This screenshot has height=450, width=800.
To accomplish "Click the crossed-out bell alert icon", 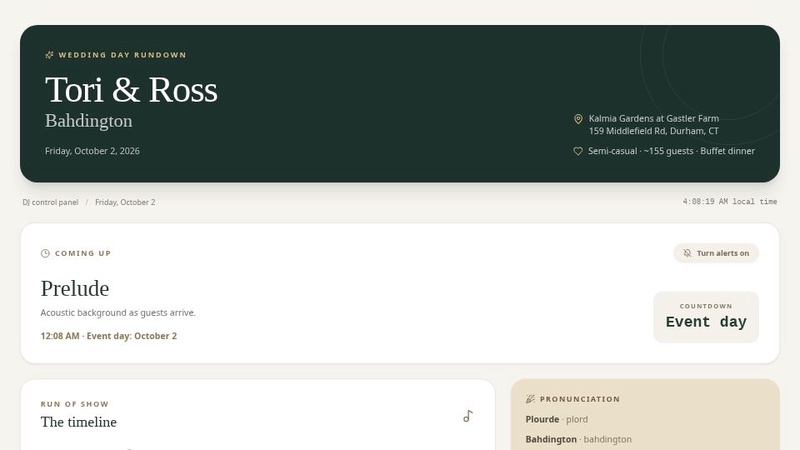I will click(687, 253).
